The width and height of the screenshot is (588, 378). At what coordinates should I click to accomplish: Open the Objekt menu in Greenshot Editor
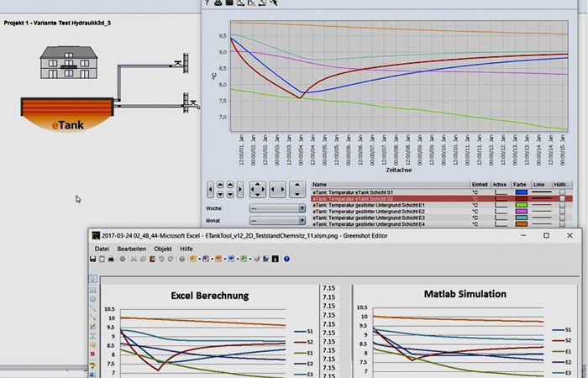162,249
